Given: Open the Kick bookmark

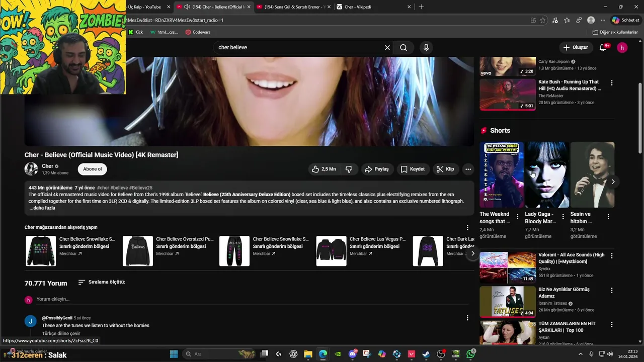Looking at the screenshot, I should (136, 32).
